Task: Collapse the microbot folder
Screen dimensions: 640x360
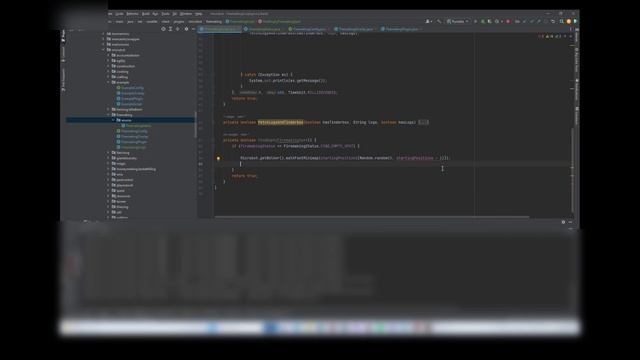Action: click(103, 50)
